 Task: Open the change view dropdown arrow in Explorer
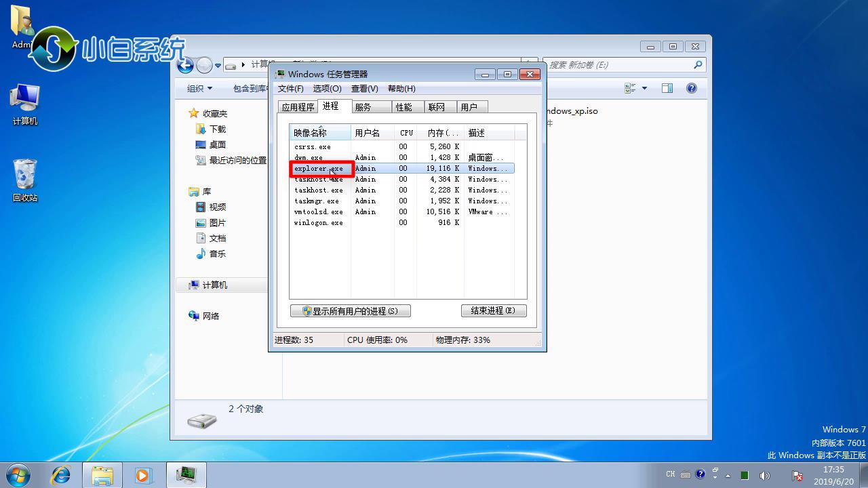[644, 89]
